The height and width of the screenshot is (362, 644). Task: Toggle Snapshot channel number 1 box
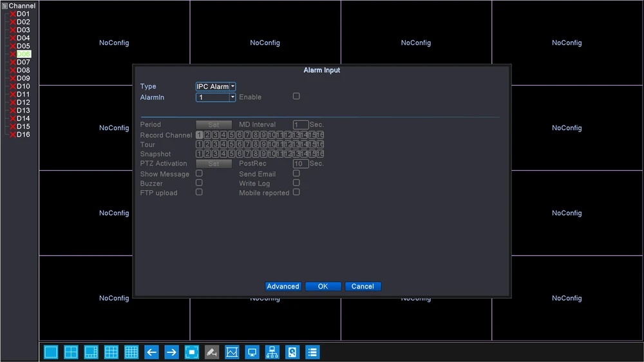pos(199,154)
